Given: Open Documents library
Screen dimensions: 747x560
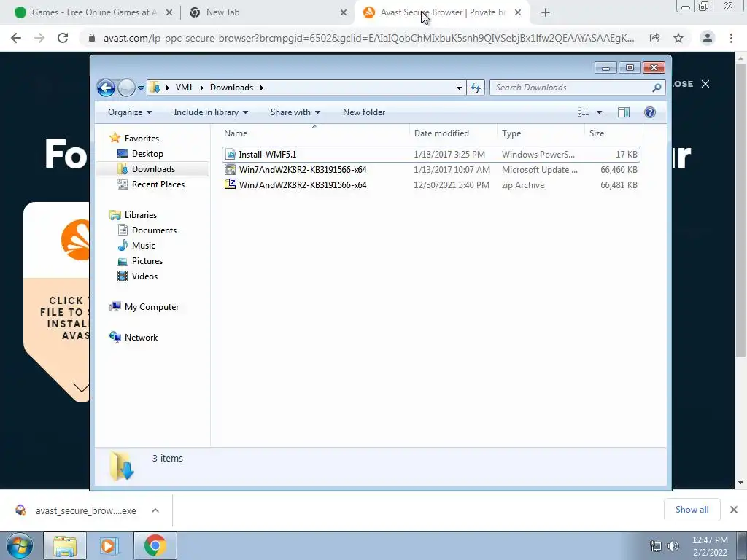Looking at the screenshot, I should coord(154,230).
